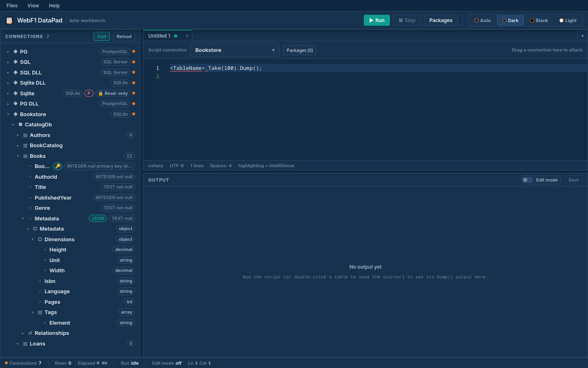Screen dimensions: 588x368
Task: Click the orange status dot for PG
Action: (134, 52)
